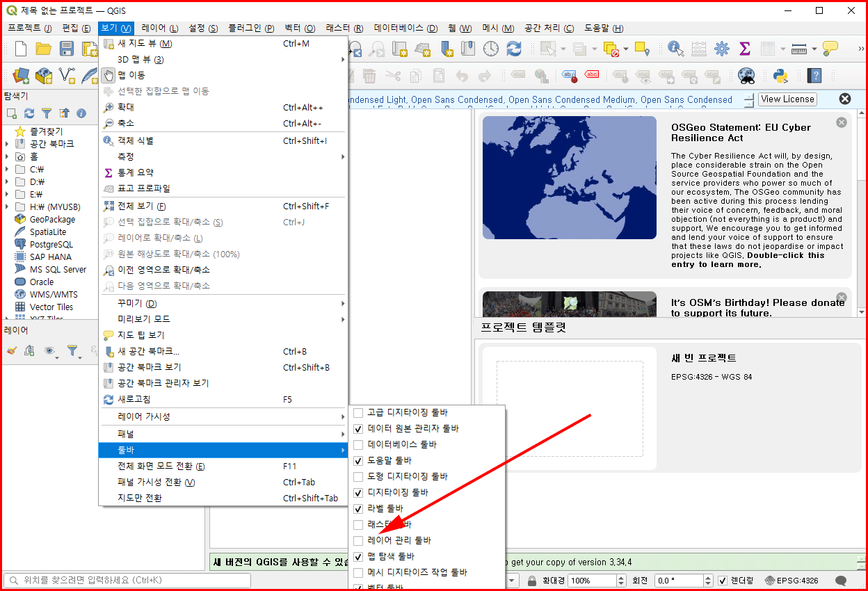Viewport: 868px width, 591px height.
Task: Click the New Project icon
Action: click(x=21, y=49)
